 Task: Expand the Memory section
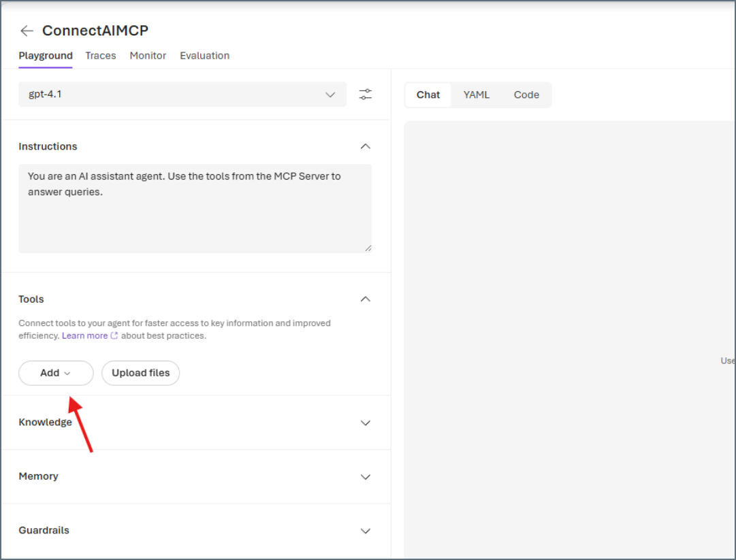[x=365, y=476]
